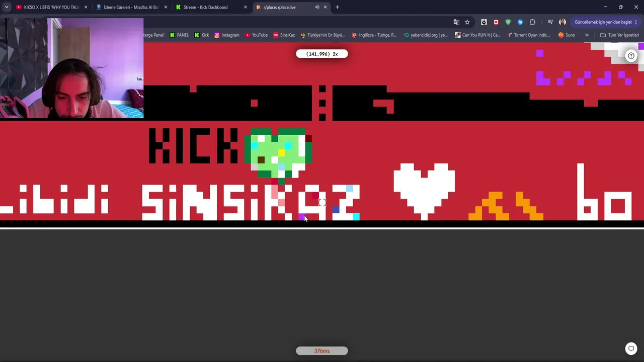Open the yabancidizi.org bookmark
644x362 pixels.
(426, 35)
